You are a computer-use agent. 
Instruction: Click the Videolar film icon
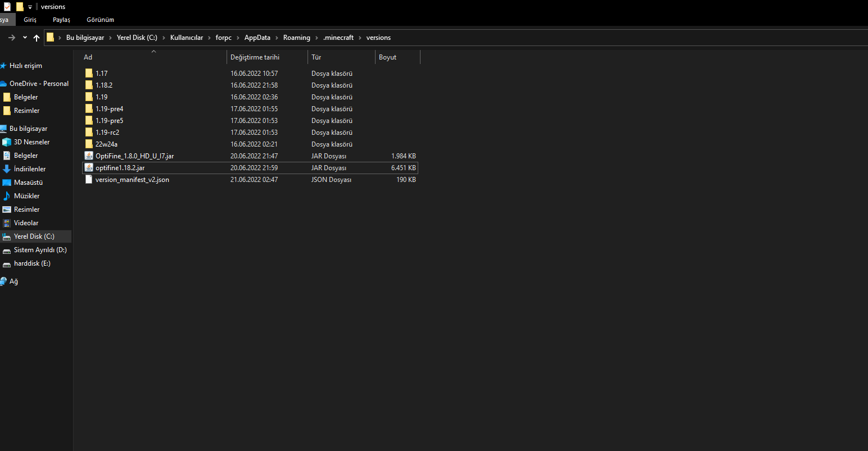(7, 223)
